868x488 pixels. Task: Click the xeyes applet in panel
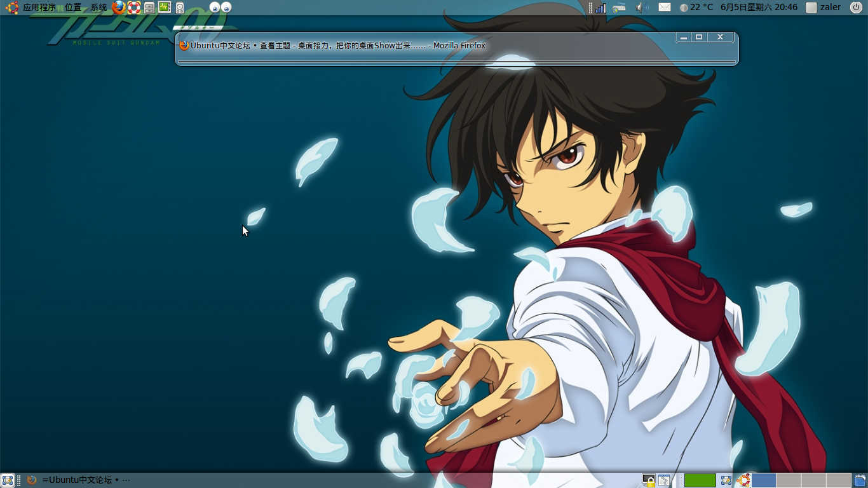[220, 8]
